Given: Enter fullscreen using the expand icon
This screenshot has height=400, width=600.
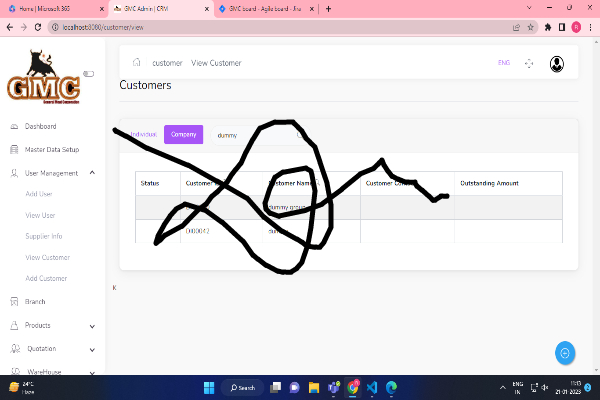Looking at the screenshot, I should pyautogui.click(x=529, y=63).
